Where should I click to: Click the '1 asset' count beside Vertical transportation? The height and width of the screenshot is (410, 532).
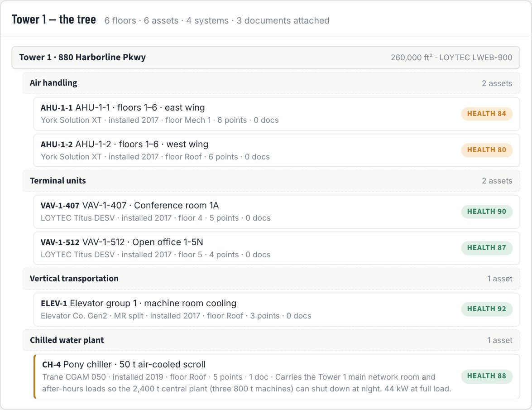tap(500, 279)
